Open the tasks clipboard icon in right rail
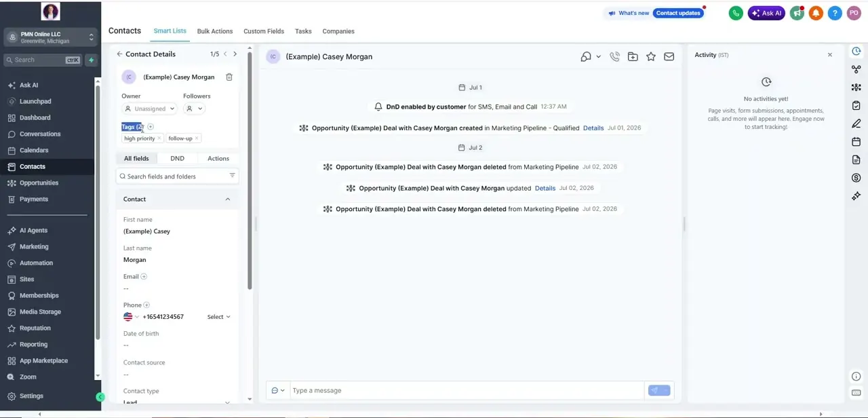 [856, 106]
